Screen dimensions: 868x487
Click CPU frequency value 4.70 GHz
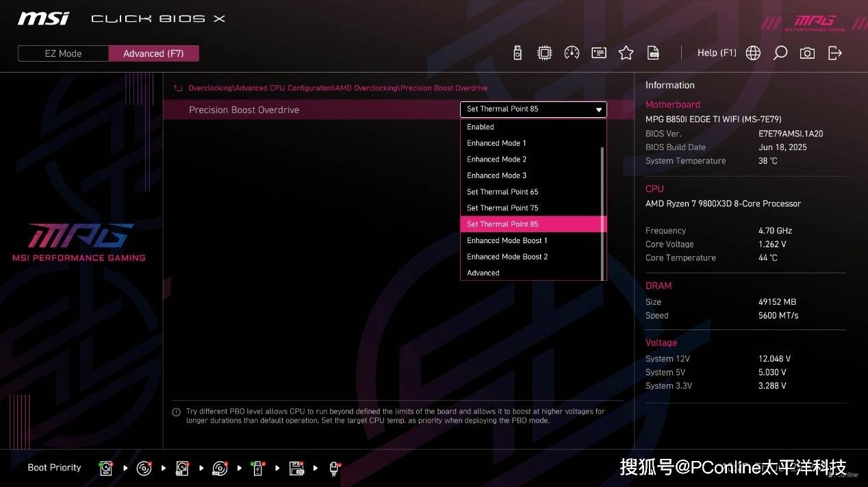[x=776, y=231]
